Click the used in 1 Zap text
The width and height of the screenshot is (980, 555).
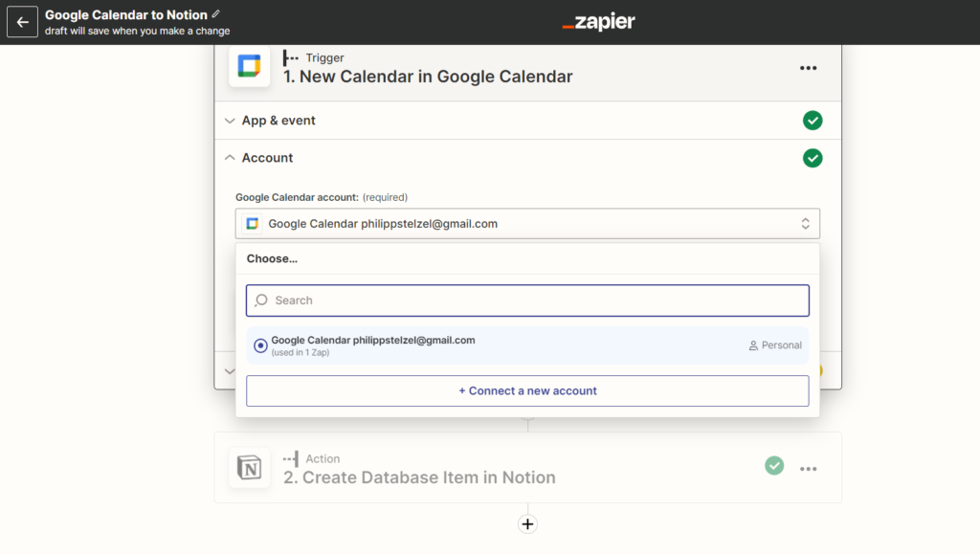(301, 352)
